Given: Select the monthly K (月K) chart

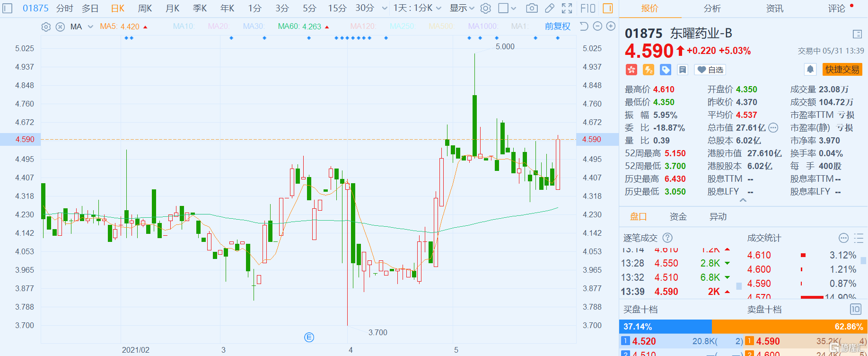Looking at the screenshot, I should 172,8.
